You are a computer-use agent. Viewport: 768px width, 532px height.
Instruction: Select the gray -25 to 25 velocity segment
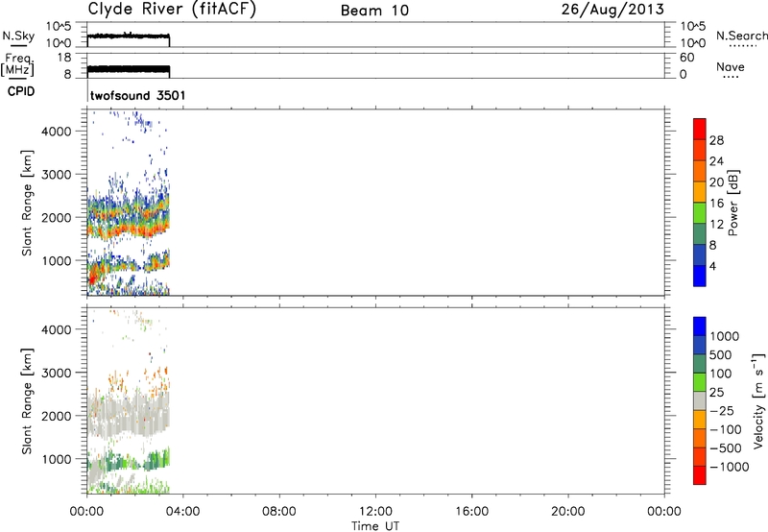coord(700,400)
